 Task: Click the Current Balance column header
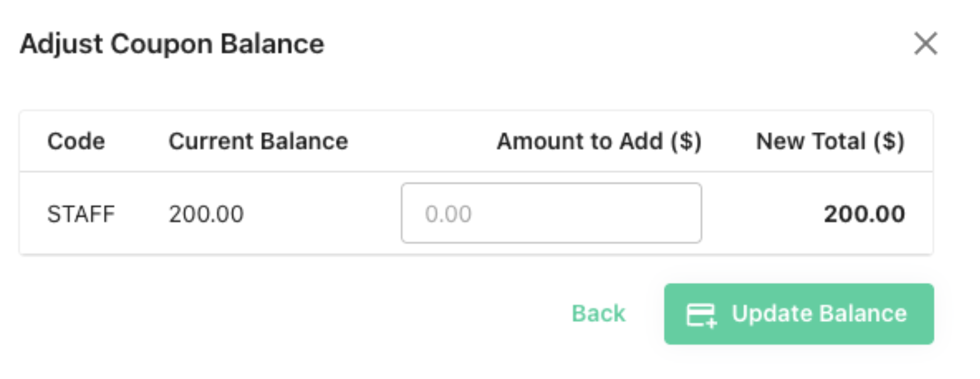258,141
